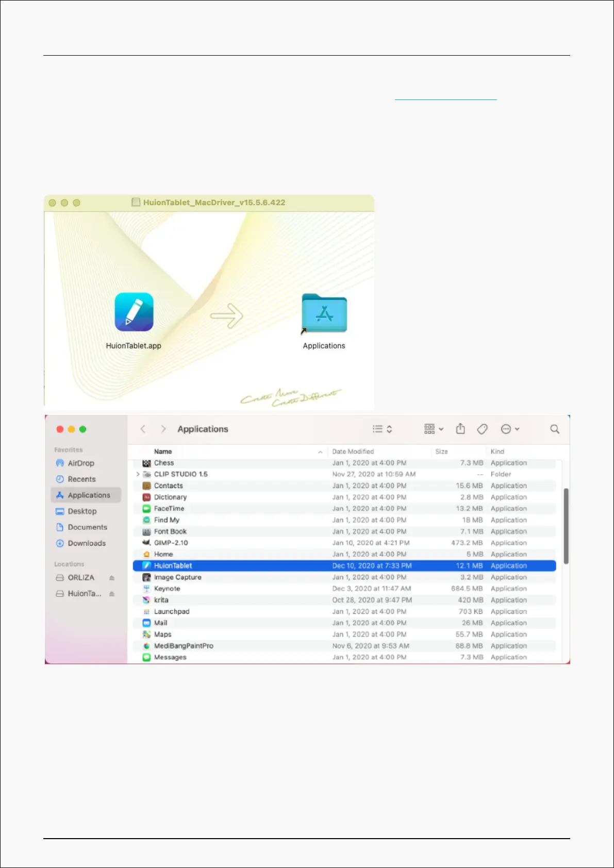Click the Share icon in Finder toolbar
The image size is (614, 868).
tap(460, 429)
